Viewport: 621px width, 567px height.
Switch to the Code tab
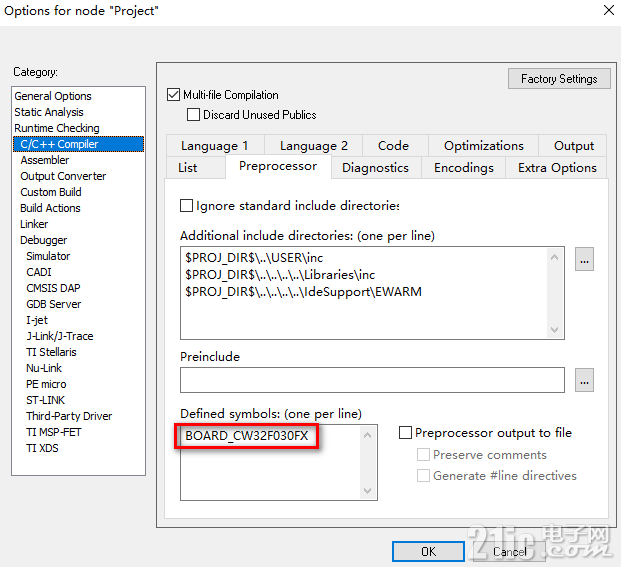(x=394, y=146)
